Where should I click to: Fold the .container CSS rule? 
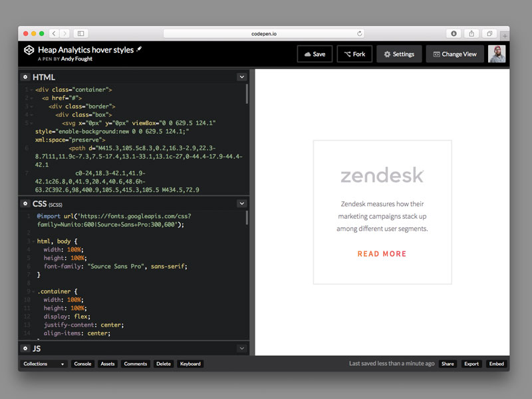point(33,291)
